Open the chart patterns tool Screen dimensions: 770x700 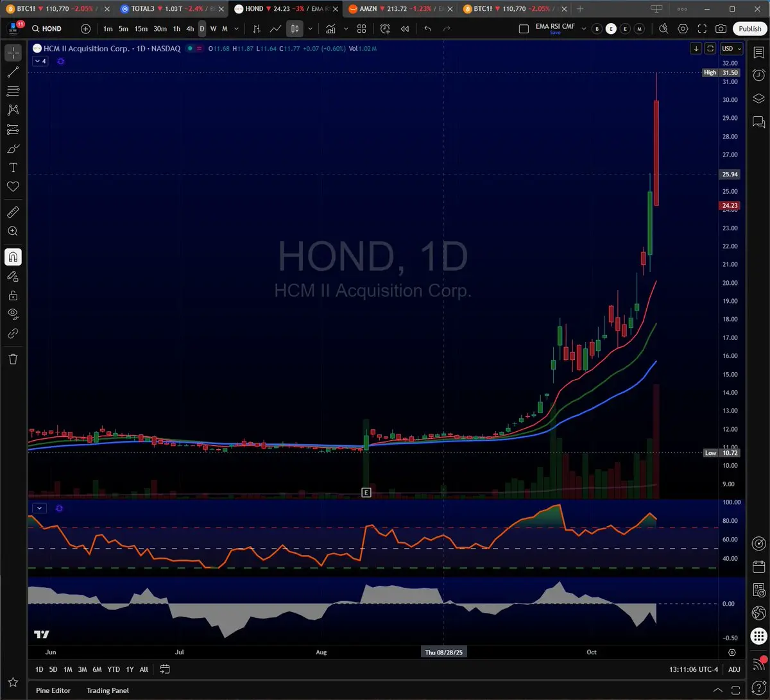tap(13, 110)
